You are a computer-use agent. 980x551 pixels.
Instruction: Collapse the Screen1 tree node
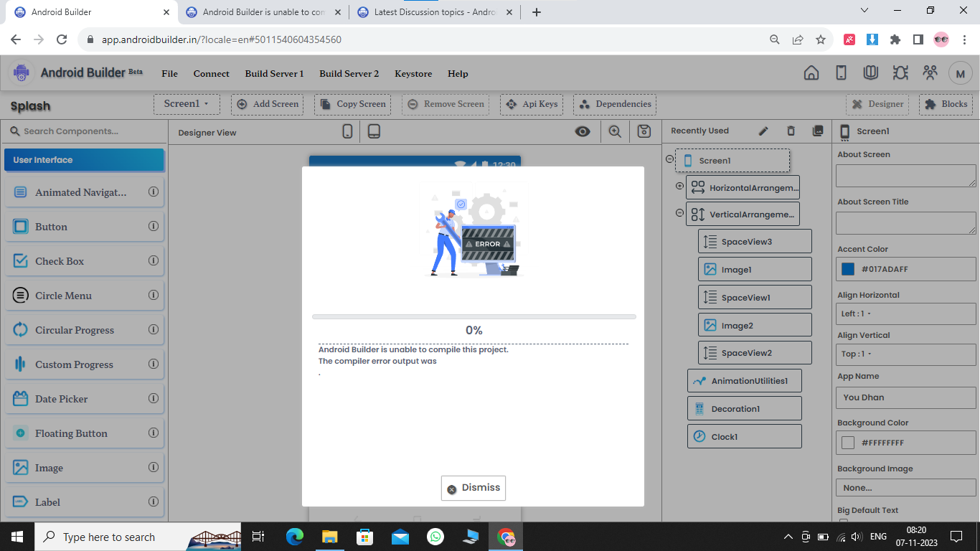click(669, 159)
